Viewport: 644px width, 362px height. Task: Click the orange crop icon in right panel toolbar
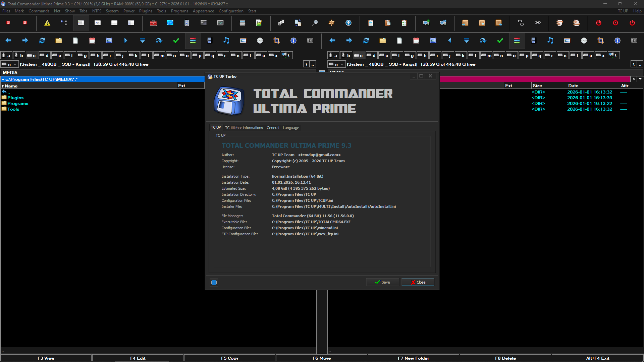coord(600,41)
